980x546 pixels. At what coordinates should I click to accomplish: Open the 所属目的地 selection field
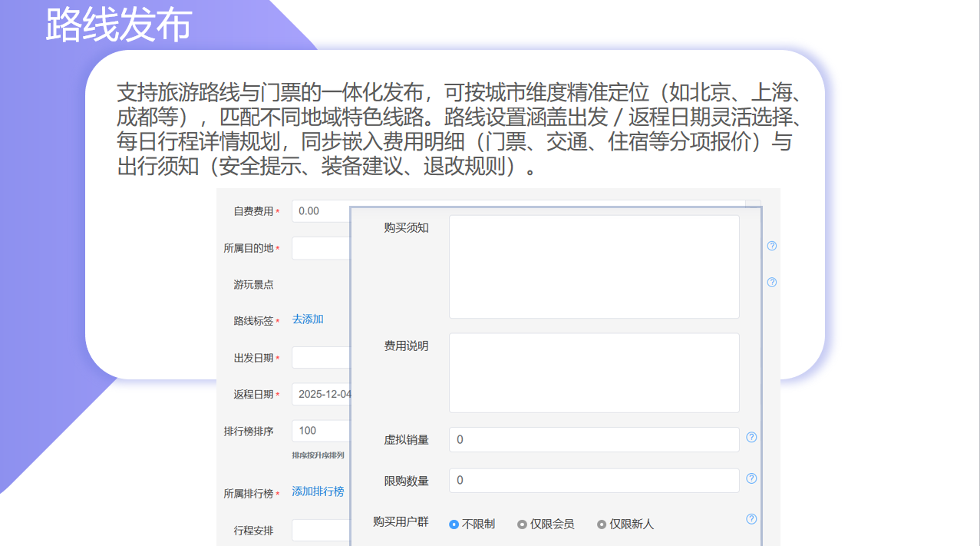click(321, 248)
